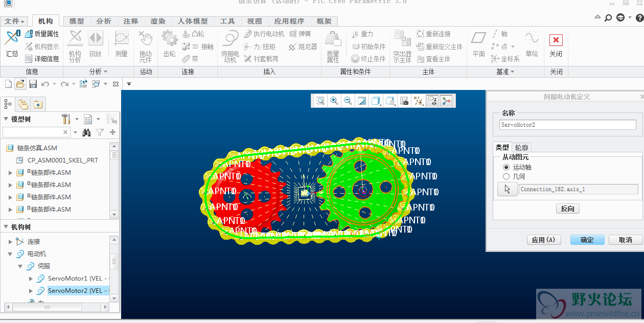This screenshot has height=323, width=644.
Task: Expand ServoMotor1 node in mechanism tree
Action: pyautogui.click(x=31, y=279)
